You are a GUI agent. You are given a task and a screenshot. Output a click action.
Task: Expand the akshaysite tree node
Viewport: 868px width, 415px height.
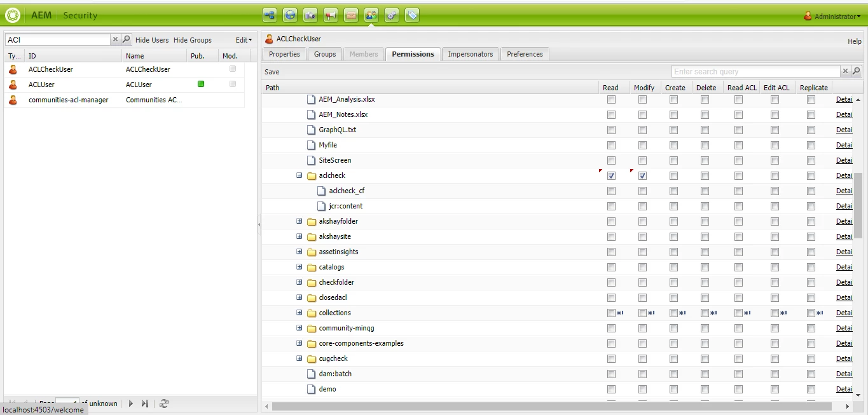pos(299,236)
